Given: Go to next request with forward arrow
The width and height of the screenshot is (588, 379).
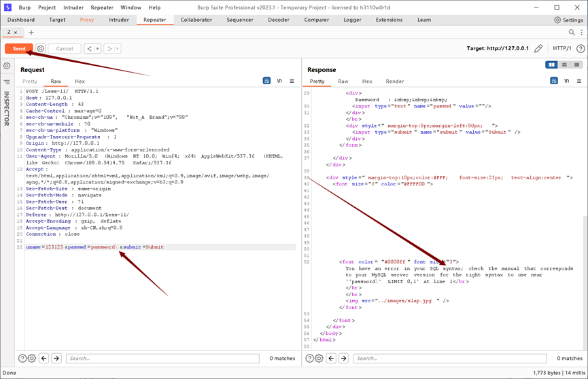Looking at the screenshot, I should click(x=109, y=49).
